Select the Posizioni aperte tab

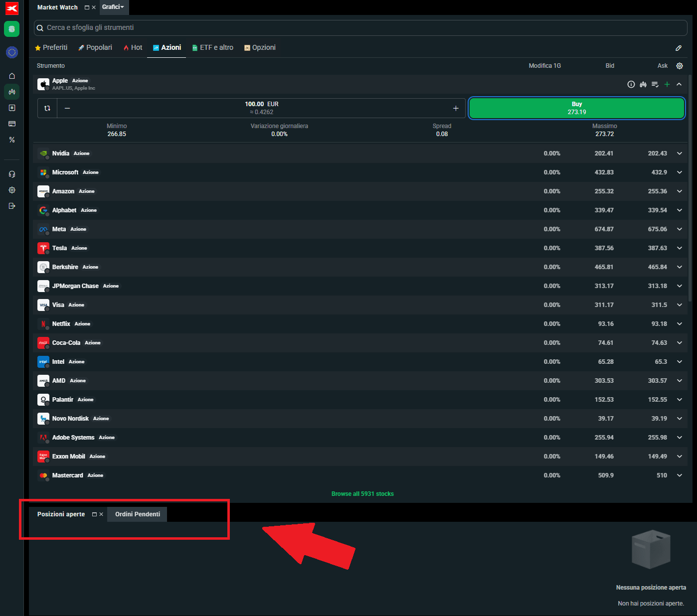(61, 514)
